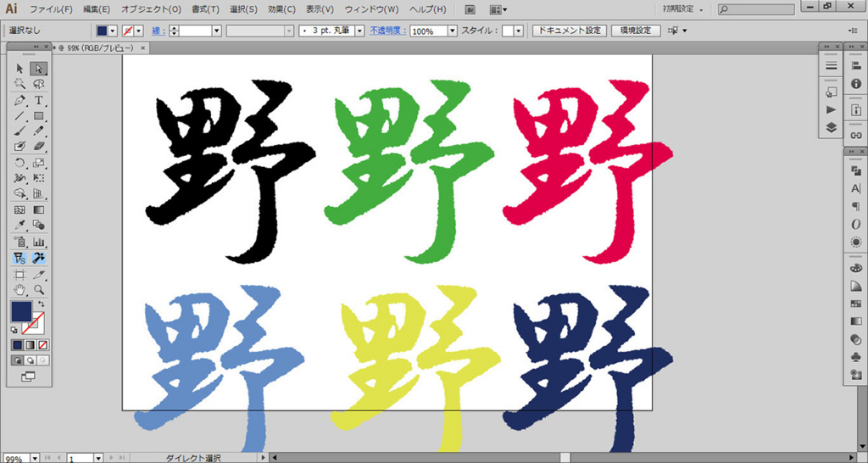Open the 線 stroke panel link

pyautogui.click(x=158, y=31)
